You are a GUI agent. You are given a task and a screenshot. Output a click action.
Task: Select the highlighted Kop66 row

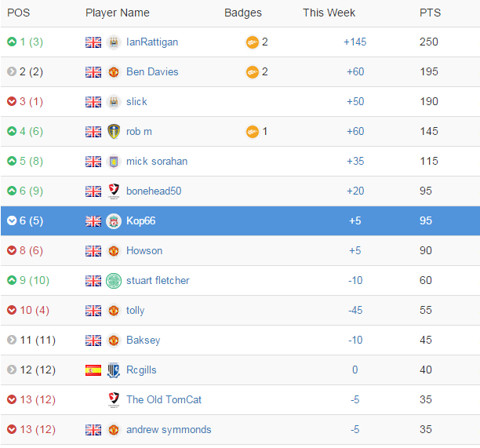tap(240, 220)
